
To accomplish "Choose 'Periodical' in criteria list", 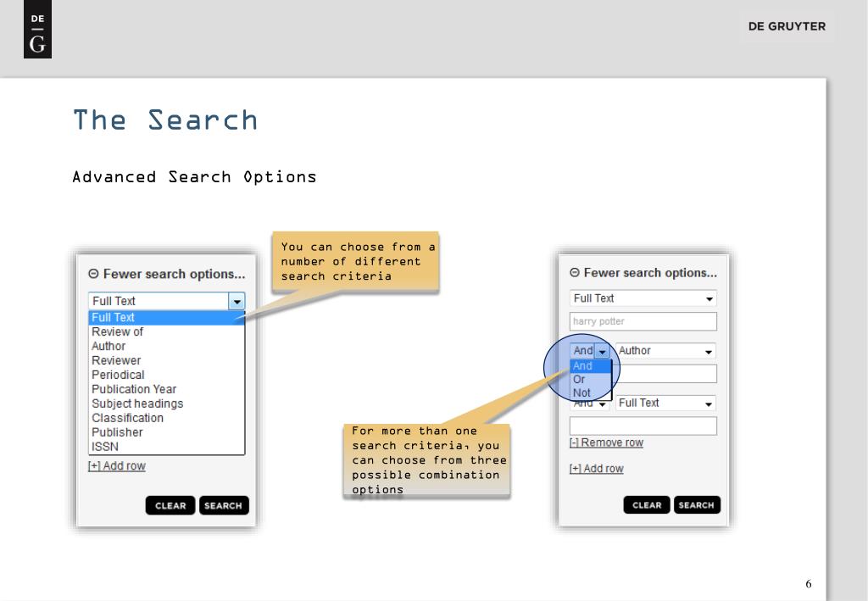I will point(166,376).
